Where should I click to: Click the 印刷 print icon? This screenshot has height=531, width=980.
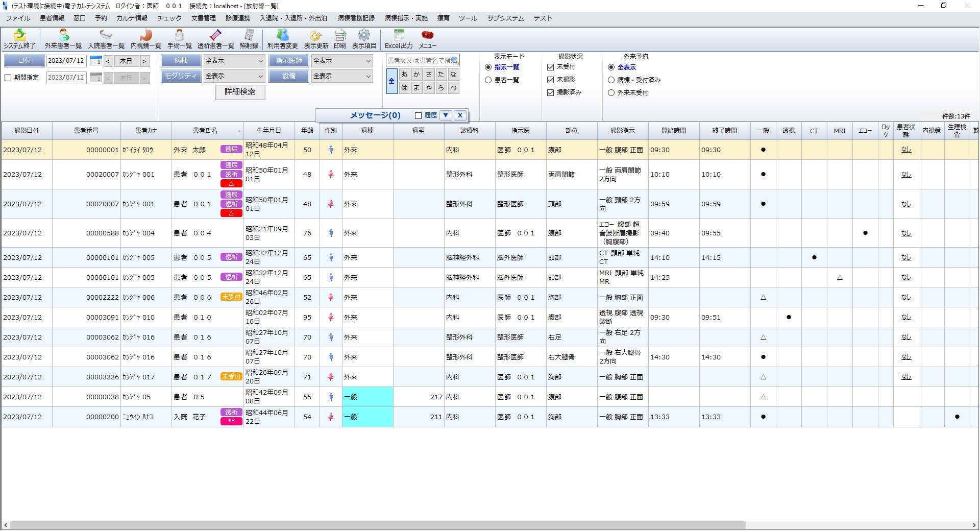340,38
